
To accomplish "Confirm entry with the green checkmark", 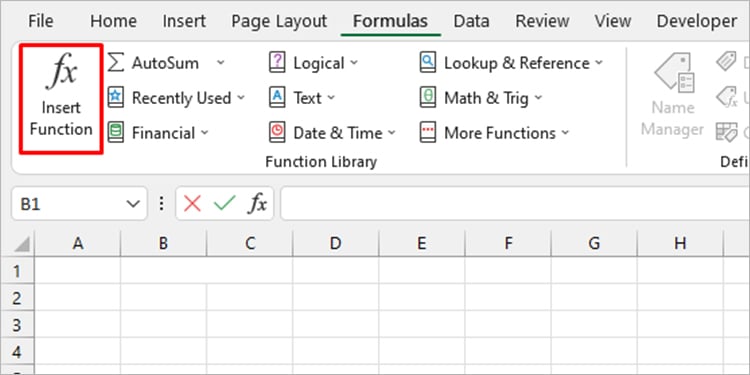I will tap(224, 204).
